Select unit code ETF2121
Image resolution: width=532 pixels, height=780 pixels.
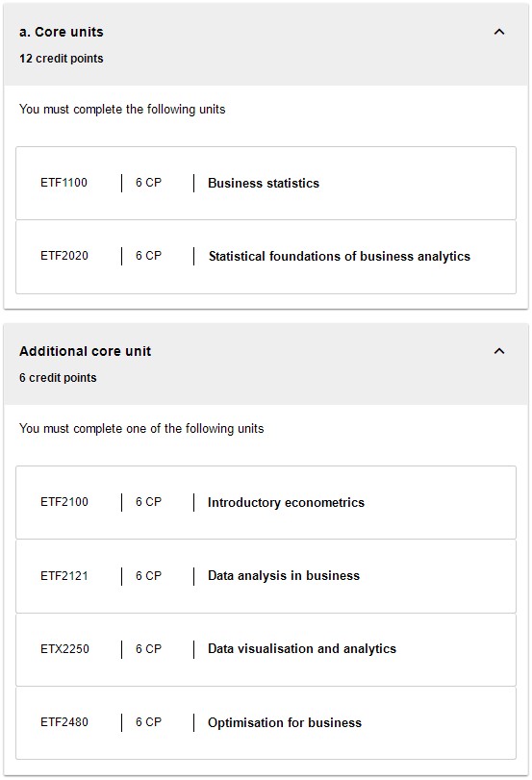(64, 575)
